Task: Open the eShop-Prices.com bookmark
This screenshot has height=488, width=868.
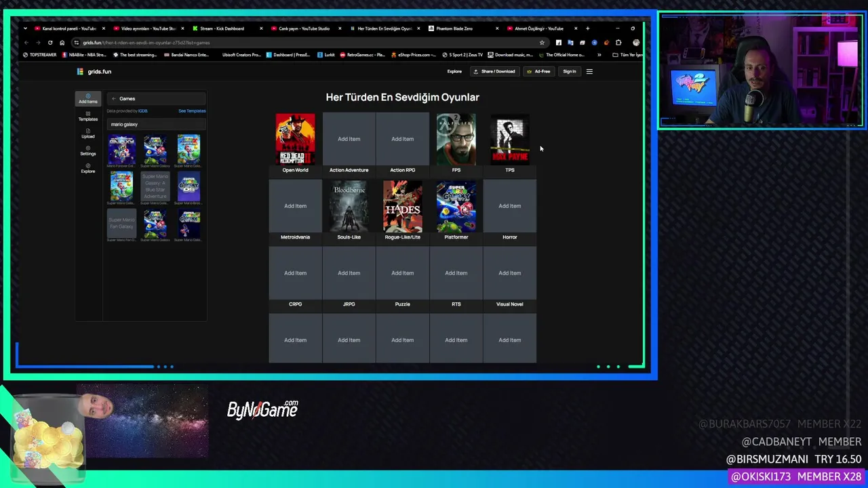Action: (x=414, y=55)
